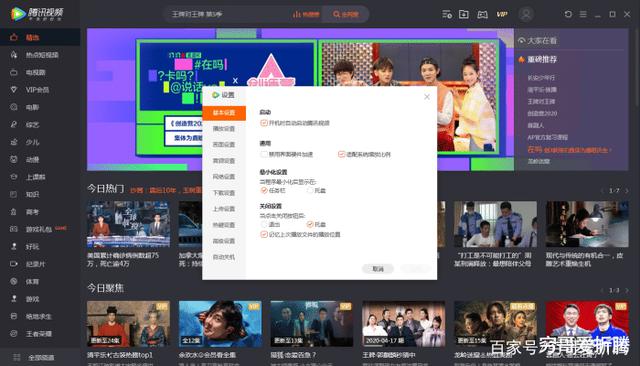The image size is (640, 366).
Task: Open 体育 category in sidebar
Action: (x=31, y=282)
